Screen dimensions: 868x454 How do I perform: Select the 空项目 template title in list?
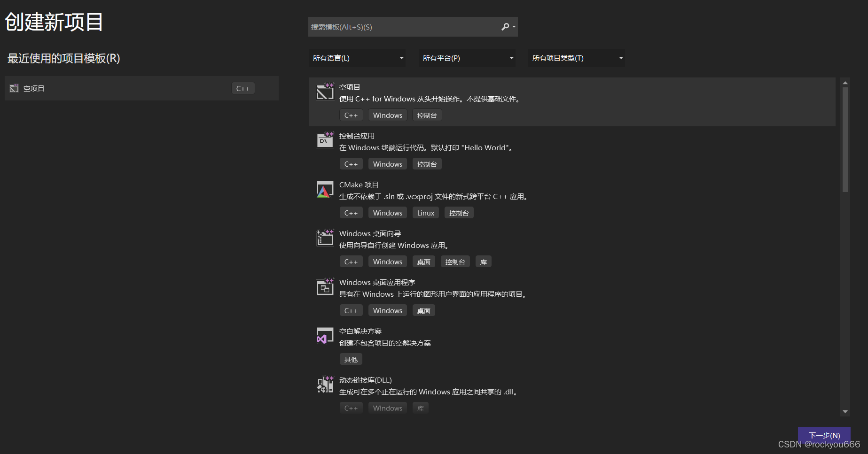pos(350,87)
